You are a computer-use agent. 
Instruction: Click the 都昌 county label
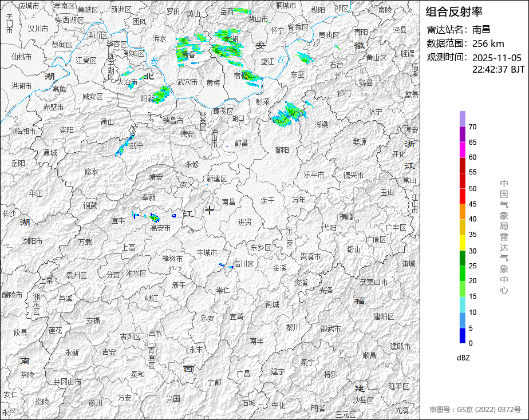point(241,143)
